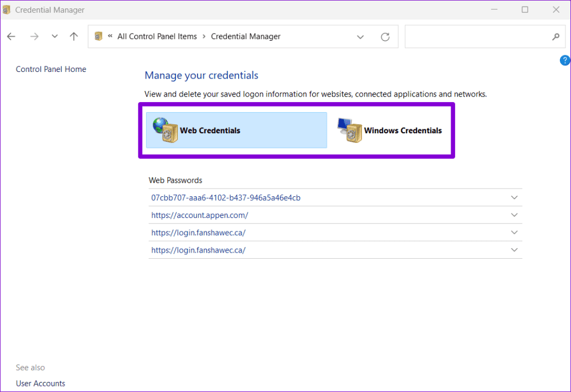Go to Control Panel Home
Image resolution: width=571 pixels, height=392 pixels.
(51, 69)
